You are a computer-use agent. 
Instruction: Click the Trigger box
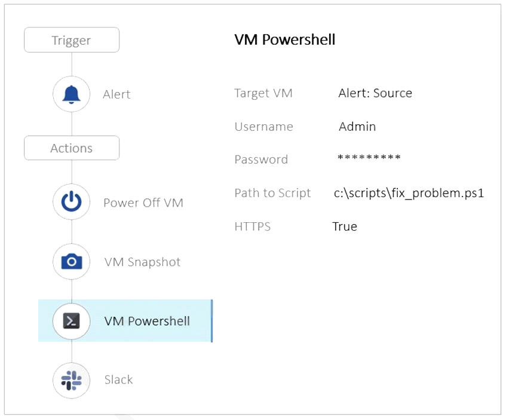72,40
